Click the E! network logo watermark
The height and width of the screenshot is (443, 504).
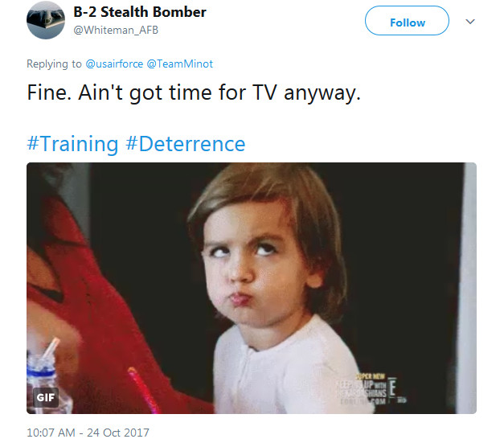[x=392, y=388]
